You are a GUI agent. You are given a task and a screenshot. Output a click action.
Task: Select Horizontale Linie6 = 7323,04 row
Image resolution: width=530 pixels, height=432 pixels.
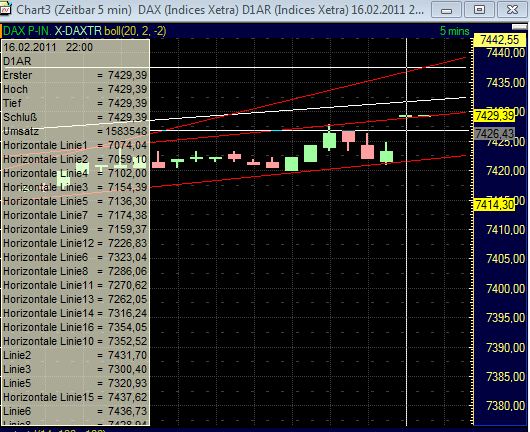75,258
